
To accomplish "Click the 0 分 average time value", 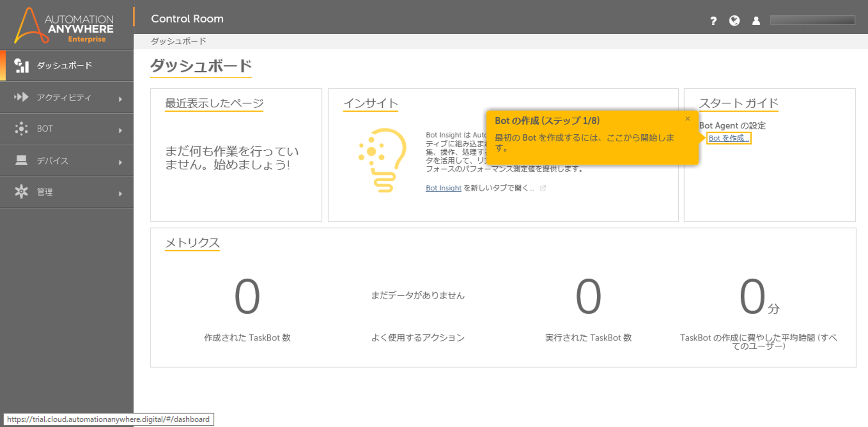I will [759, 297].
